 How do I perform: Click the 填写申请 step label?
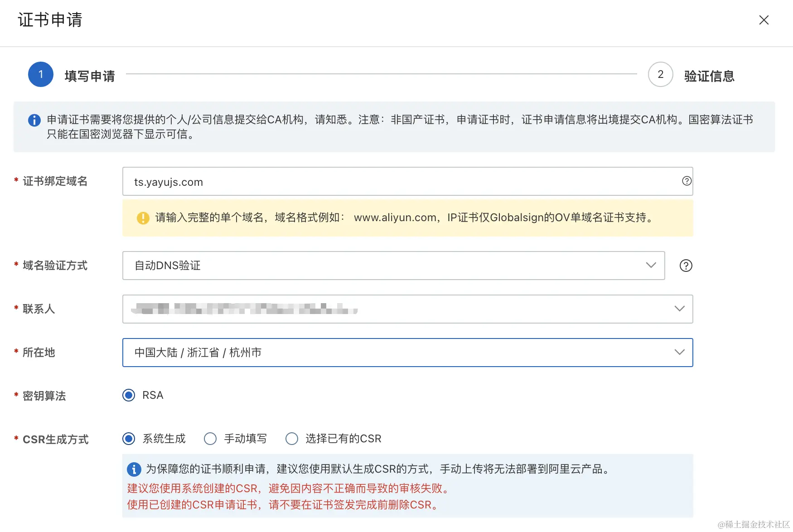coord(90,76)
